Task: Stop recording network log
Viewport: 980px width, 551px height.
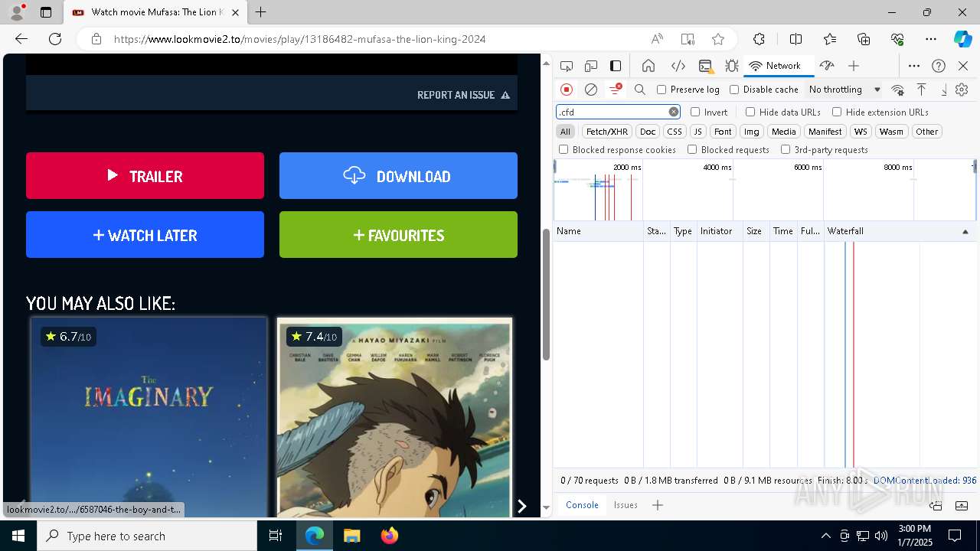Action: 567,90
